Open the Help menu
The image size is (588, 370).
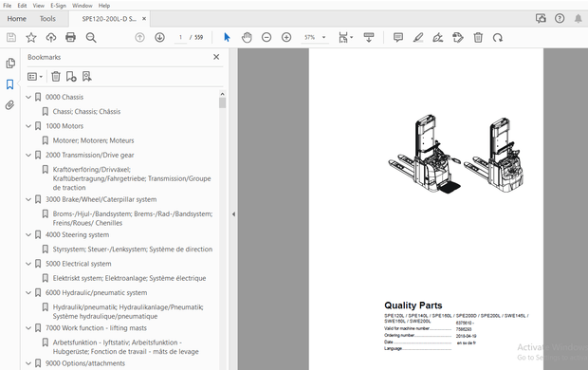pos(104,6)
